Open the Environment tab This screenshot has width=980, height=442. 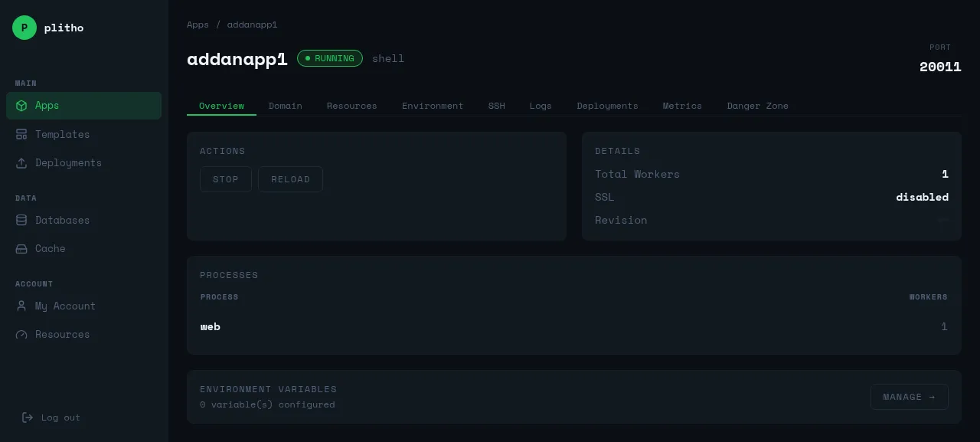[x=433, y=106]
